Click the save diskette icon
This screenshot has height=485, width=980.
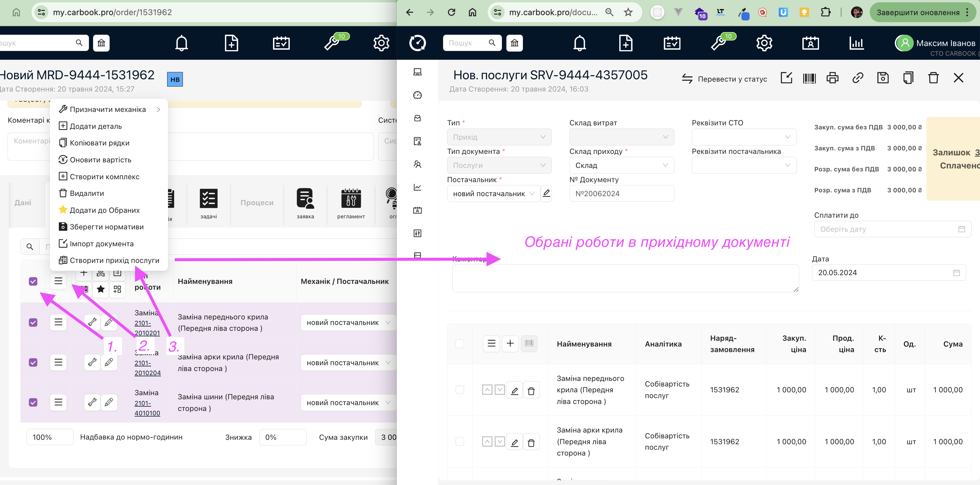coord(883,78)
